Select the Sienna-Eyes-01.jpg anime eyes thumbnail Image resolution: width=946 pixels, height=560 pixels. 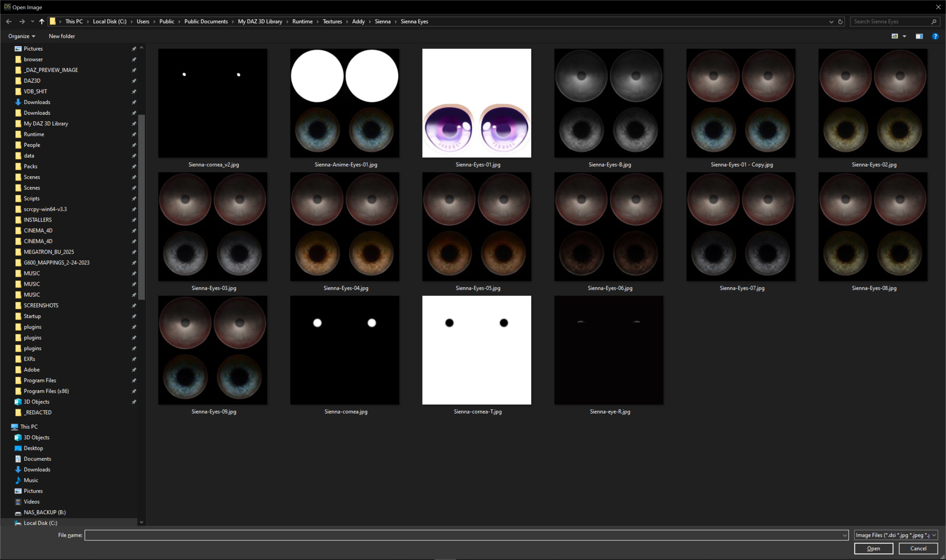[476, 103]
